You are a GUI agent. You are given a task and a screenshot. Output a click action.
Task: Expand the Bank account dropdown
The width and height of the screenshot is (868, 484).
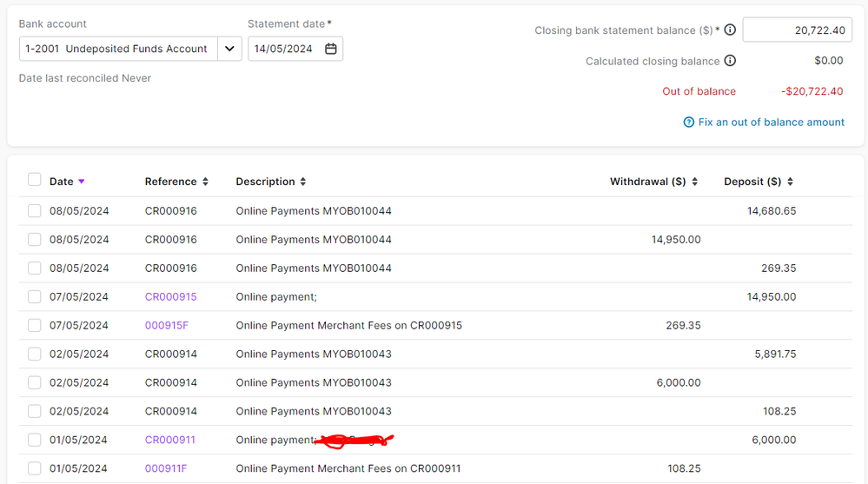pos(229,49)
